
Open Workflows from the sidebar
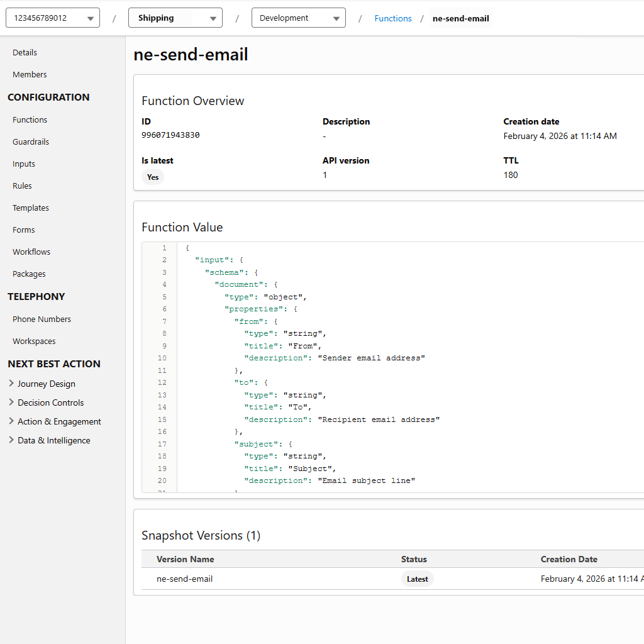(x=31, y=252)
